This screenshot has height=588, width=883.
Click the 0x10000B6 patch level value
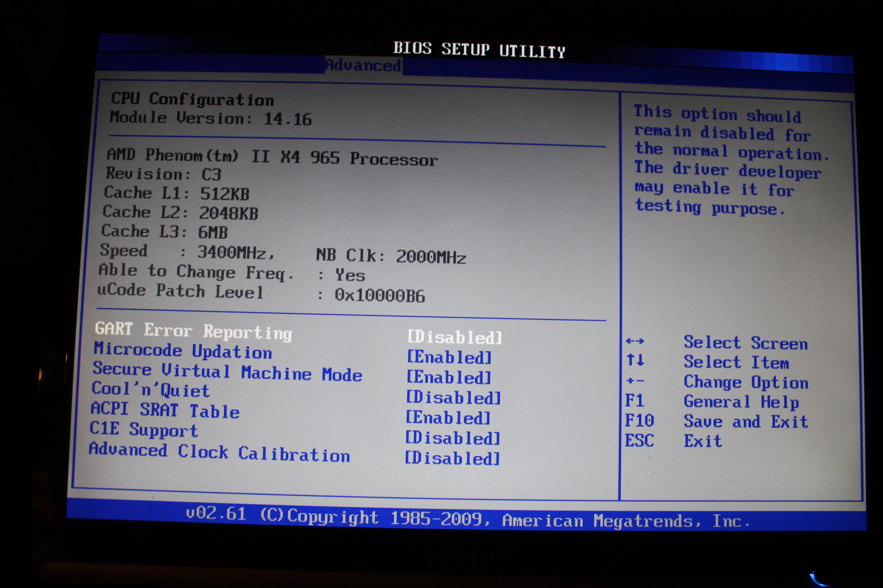(379, 295)
